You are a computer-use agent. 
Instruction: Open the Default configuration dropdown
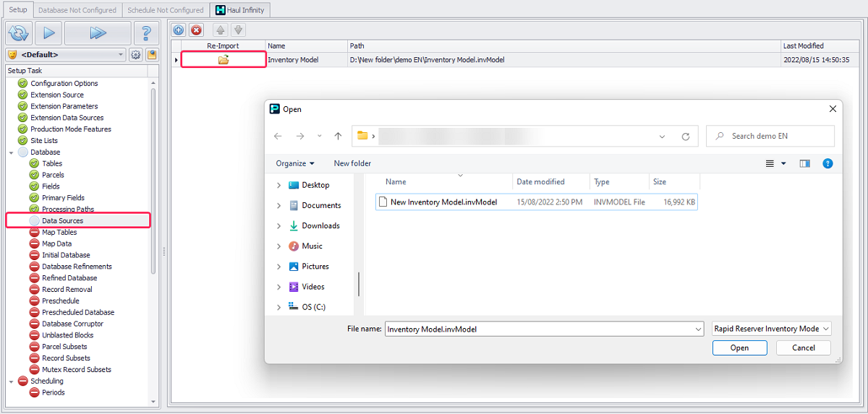(x=121, y=54)
